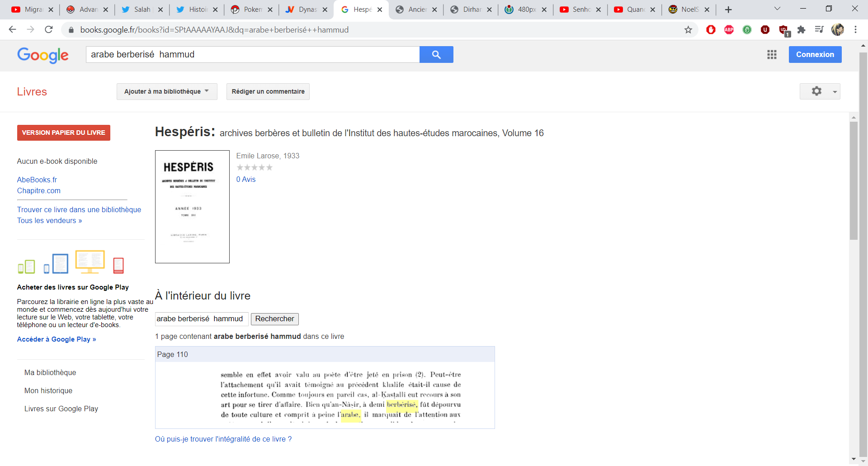868x466 pixels.
Task: Expand the Ajouter à ma bibliothèque dropdown
Action: (x=166, y=91)
